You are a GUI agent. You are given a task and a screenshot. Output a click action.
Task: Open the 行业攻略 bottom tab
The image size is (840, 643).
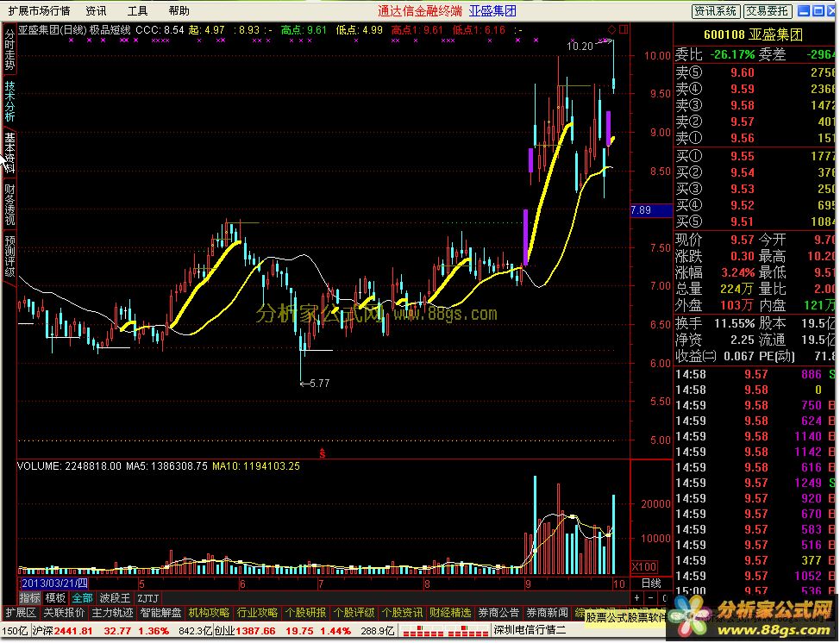pos(257,613)
